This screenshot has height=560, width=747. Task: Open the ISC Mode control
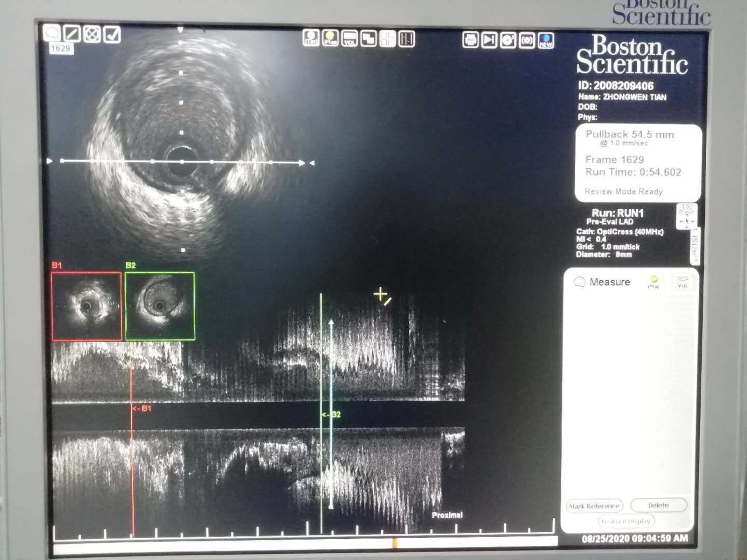click(x=686, y=216)
